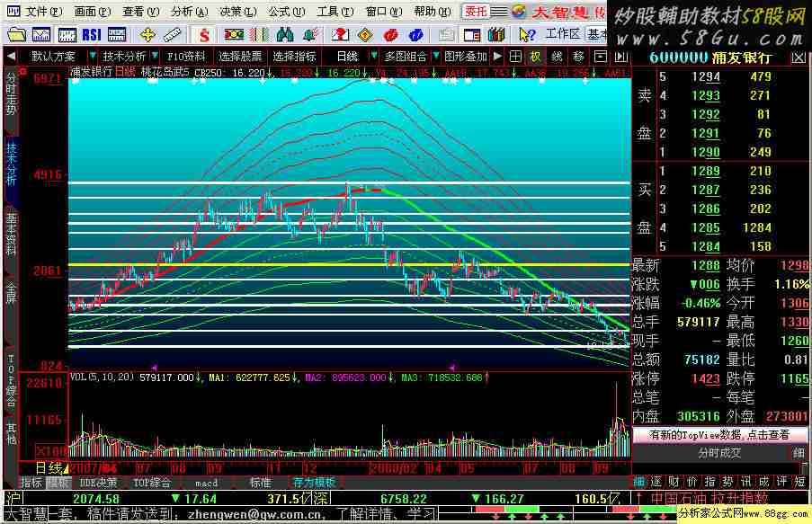Open the 文件(F) menu
Image resolution: width=812 pixels, height=524 pixels.
[43, 11]
